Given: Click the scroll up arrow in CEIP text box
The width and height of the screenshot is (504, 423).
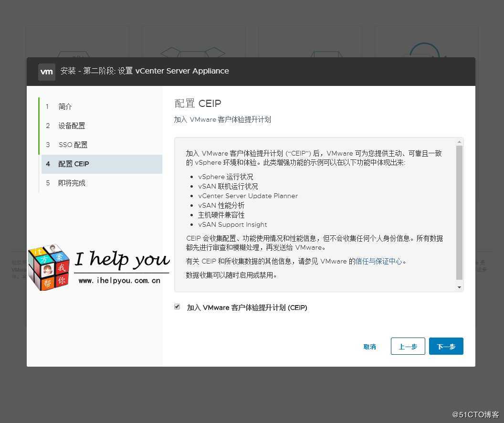Looking at the screenshot, I should click(x=459, y=142).
